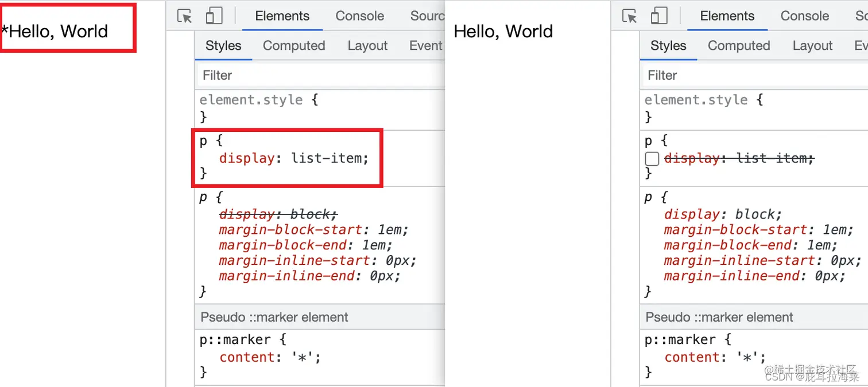Select Styles subtab in left DevTools
This screenshot has width=868, height=387.
pyautogui.click(x=223, y=46)
